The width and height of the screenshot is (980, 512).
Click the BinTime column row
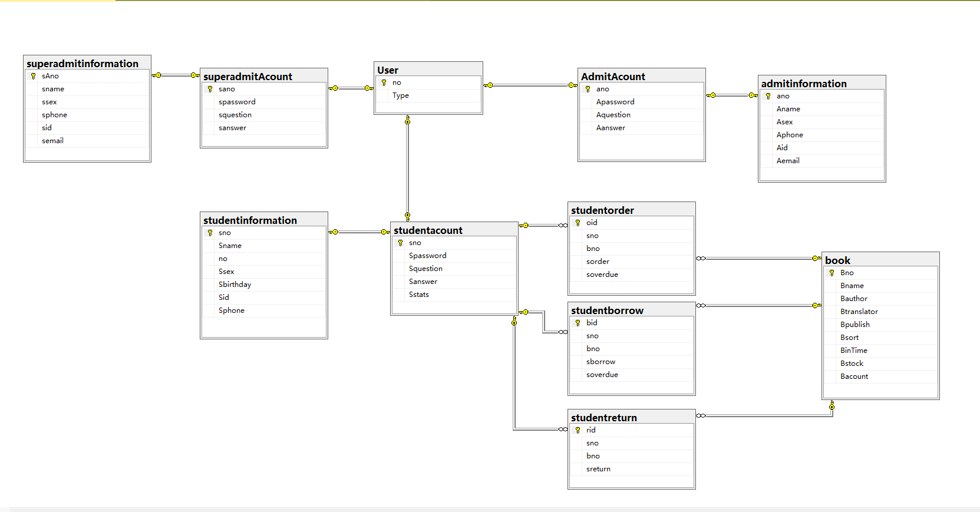point(880,351)
